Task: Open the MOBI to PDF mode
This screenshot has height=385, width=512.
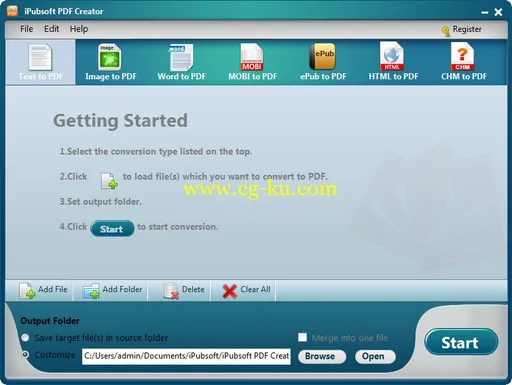Action: [x=252, y=62]
